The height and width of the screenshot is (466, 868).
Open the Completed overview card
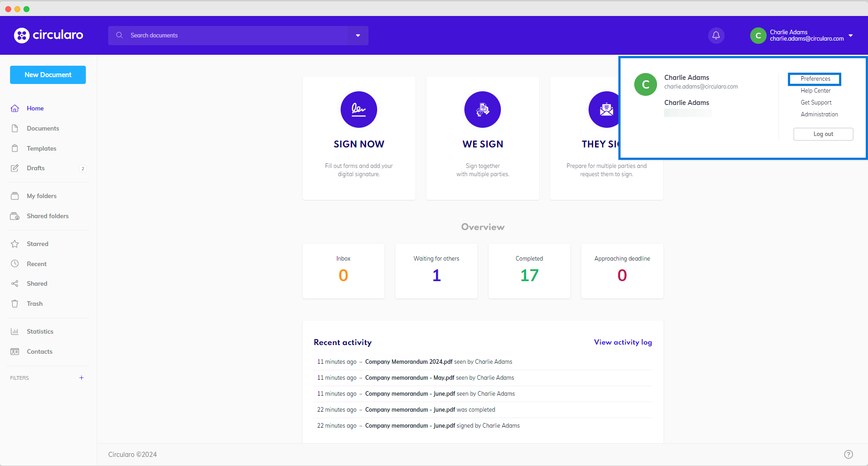[x=529, y=271]
